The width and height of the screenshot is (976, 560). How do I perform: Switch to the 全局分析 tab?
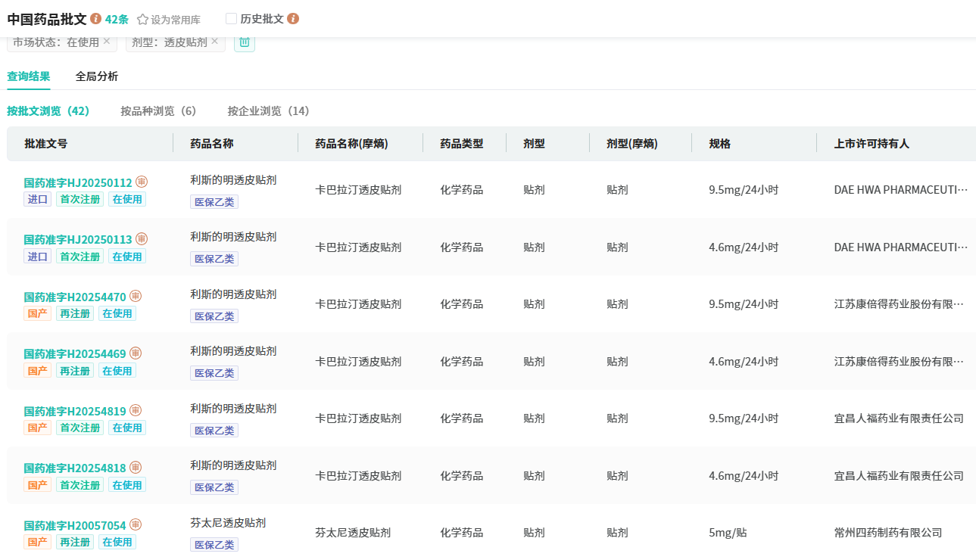97,76
